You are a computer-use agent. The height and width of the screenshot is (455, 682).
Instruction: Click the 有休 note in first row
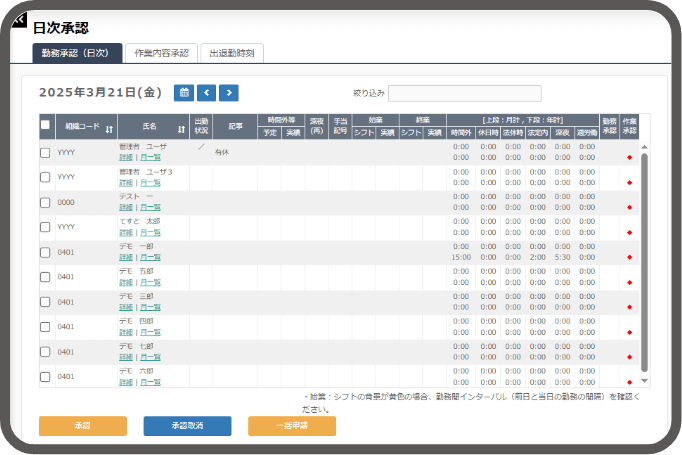222,152
